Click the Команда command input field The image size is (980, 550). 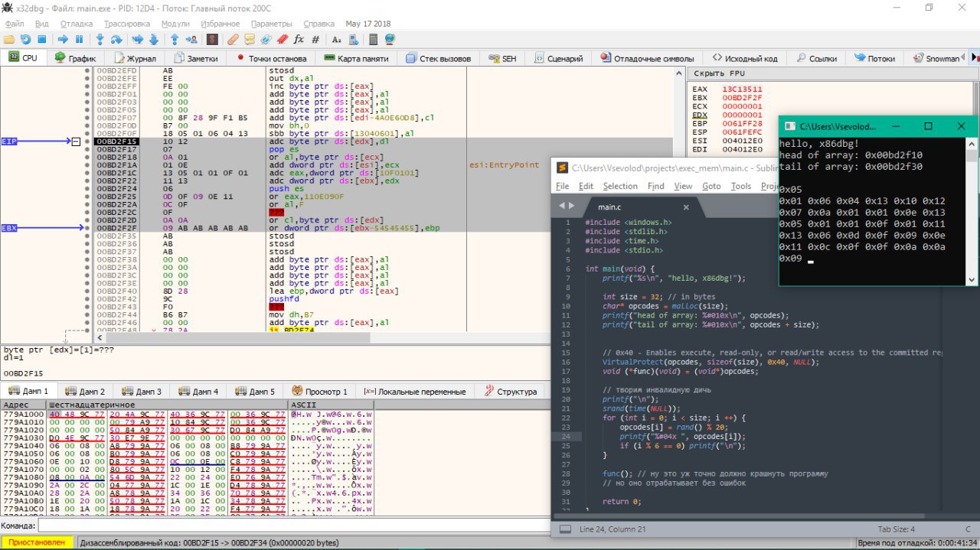tap(291, 526)
